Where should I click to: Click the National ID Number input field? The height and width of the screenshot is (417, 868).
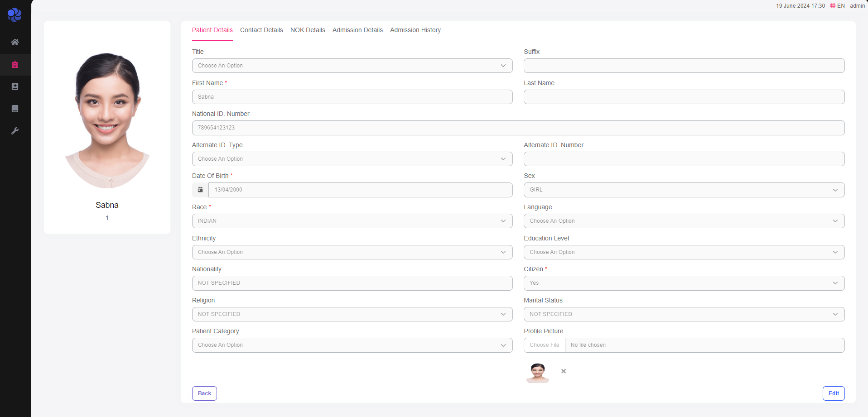[518, 128]
